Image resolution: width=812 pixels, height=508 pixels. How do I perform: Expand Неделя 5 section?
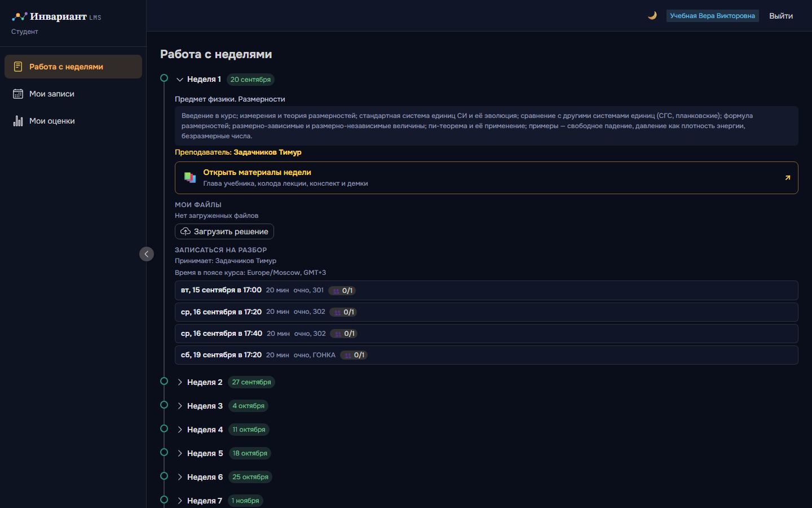pyautogui.click(x=180, y=453)
